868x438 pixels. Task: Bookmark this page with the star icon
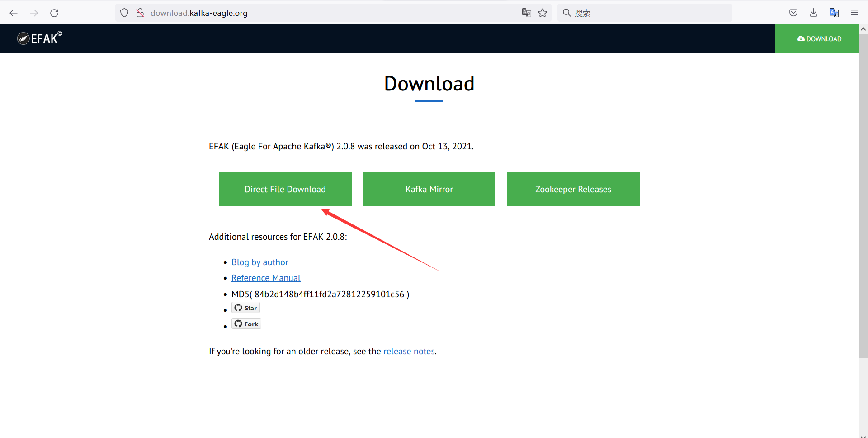542,13
